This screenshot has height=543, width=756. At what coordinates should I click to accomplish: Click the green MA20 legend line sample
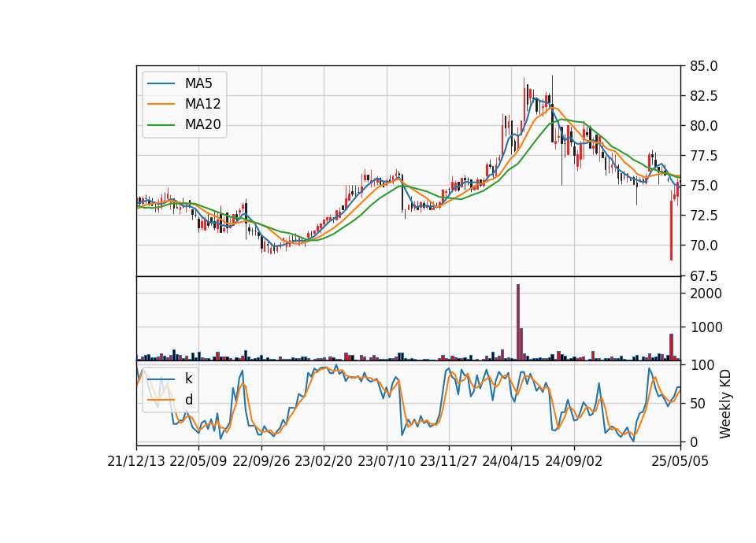coord(161,125)
